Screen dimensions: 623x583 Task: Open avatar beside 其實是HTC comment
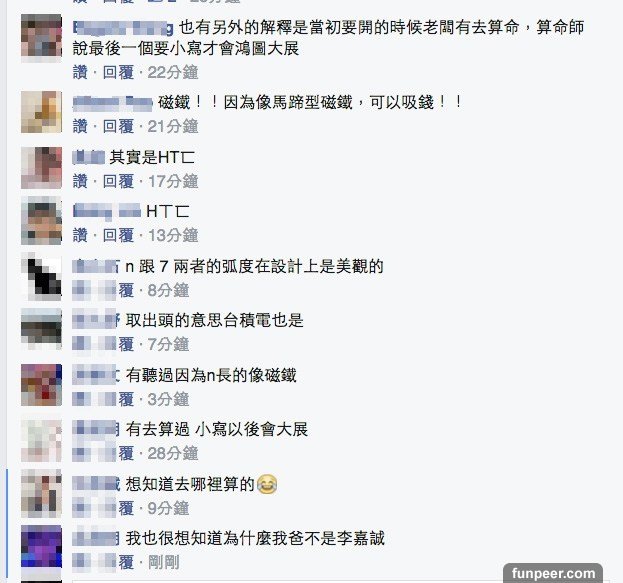[41, 168]
